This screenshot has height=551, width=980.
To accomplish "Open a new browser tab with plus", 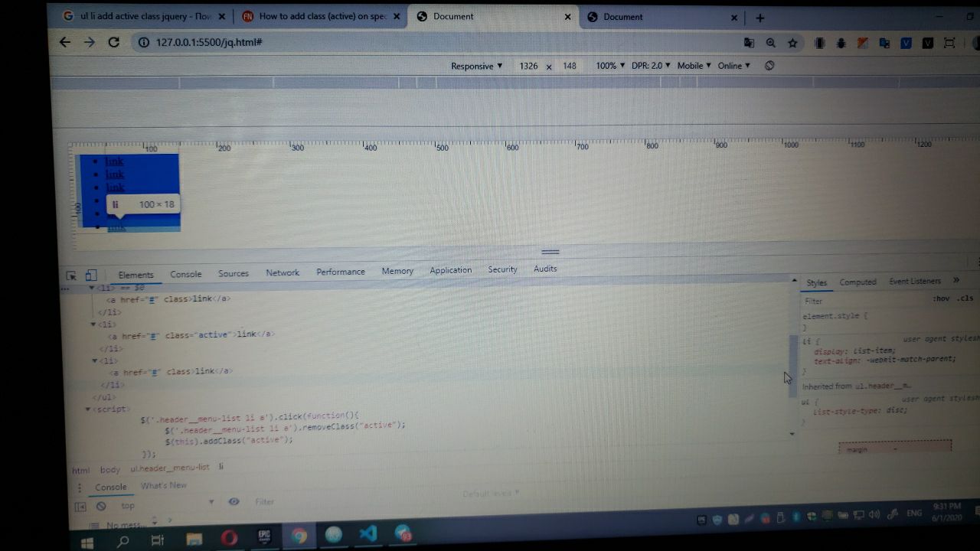I will (759, 18).
